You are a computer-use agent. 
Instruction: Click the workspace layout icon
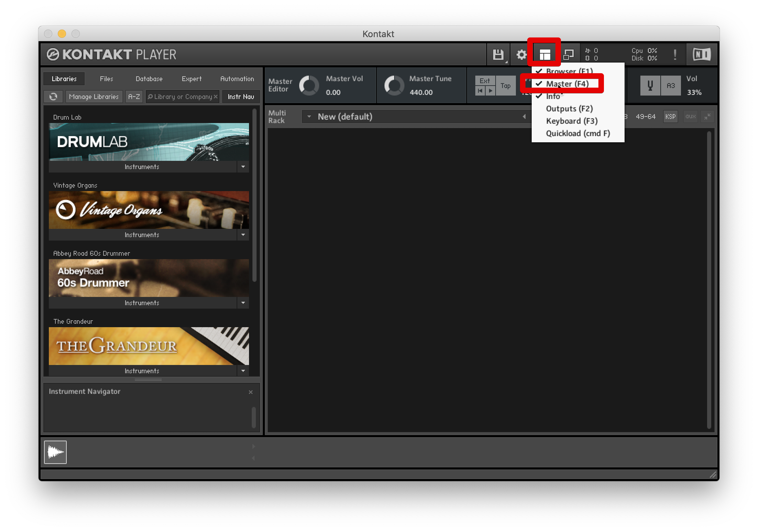tap(545, 54)
